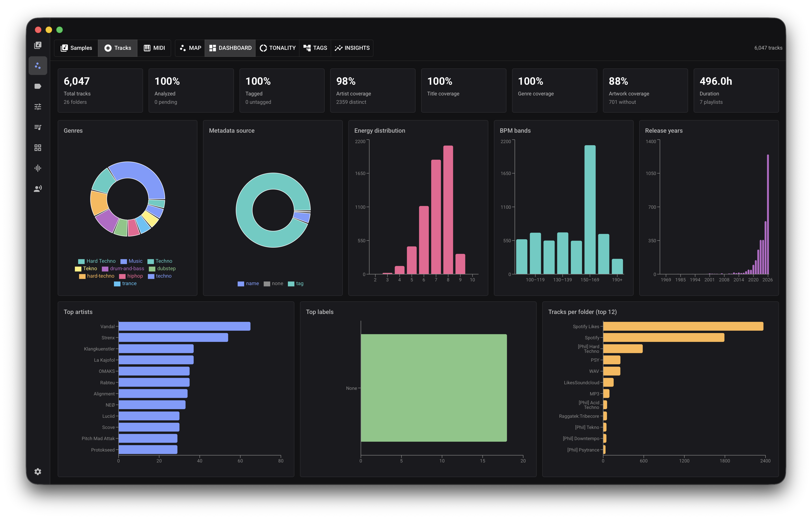Select the scatter map sidebar icon
This screenshot has width=812, height=519.
point(38,65)
